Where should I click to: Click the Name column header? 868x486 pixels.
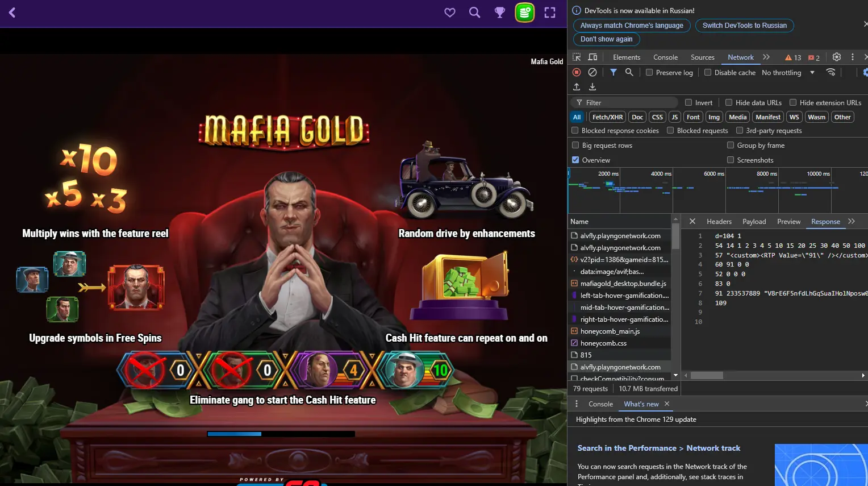tap(619, 222)
